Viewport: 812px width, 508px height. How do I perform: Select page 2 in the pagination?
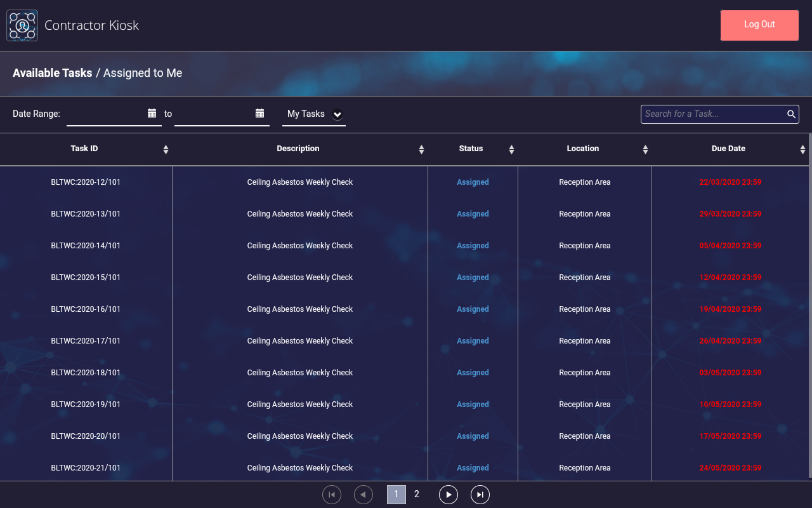click(x=417, y=494)
